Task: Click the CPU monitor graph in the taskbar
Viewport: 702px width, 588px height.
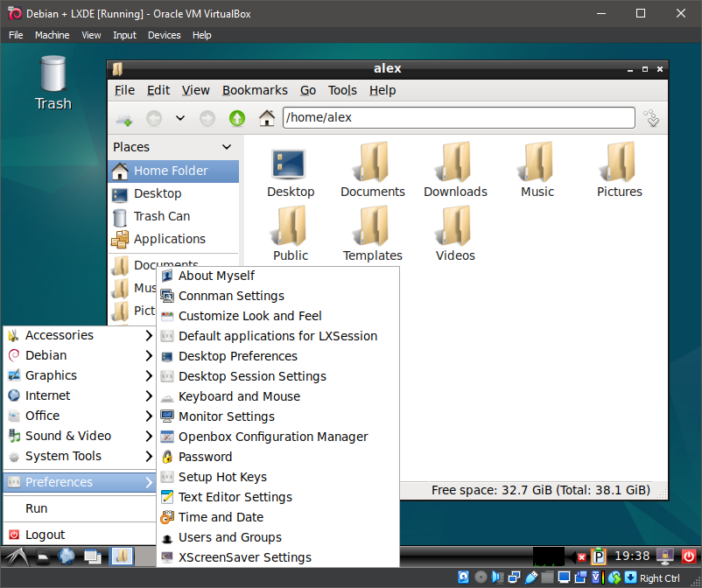Action: pyautogui.click(x=548, y=556)
